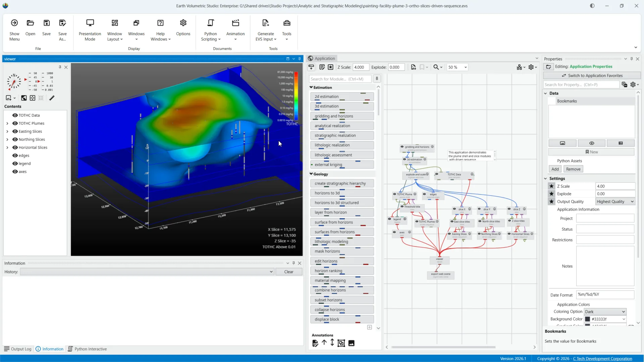Toggle the legend visibility eye

coord(15,164)
